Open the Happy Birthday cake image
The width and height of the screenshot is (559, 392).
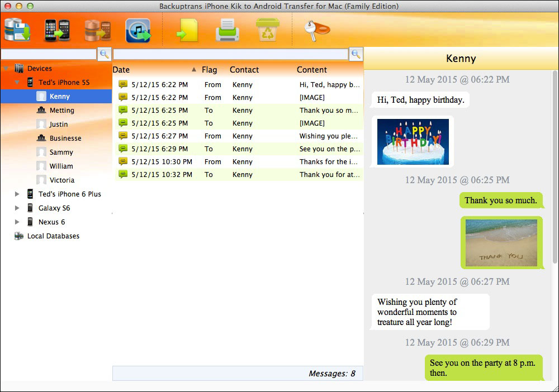(413, 142)
